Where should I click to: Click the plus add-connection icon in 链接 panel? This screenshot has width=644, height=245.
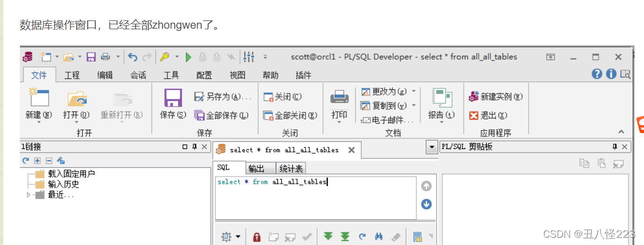click(x=37, y=161)
